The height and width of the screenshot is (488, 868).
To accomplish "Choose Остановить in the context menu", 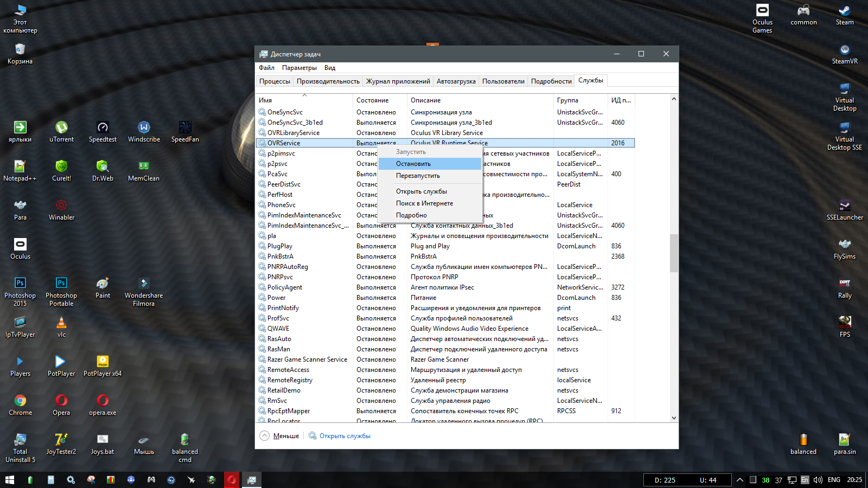I will 413,164.
